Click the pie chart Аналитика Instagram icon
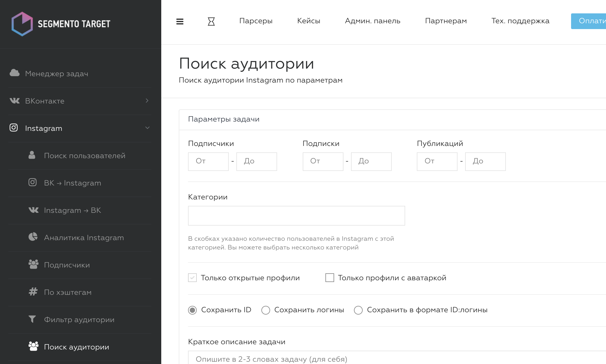Viewport: 606px width, 364px height. [x=33, y=237]
